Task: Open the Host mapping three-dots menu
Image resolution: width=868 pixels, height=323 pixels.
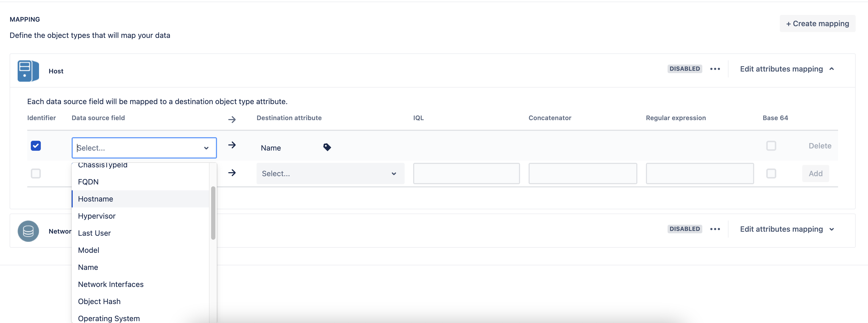Action: (x=715, y=69)
